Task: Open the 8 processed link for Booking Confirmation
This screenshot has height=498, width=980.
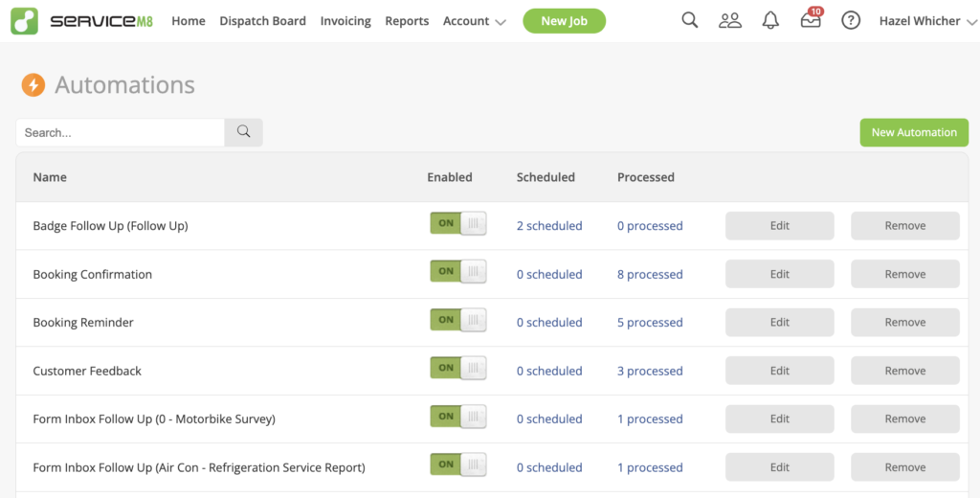Action: [x=650, y=274]
